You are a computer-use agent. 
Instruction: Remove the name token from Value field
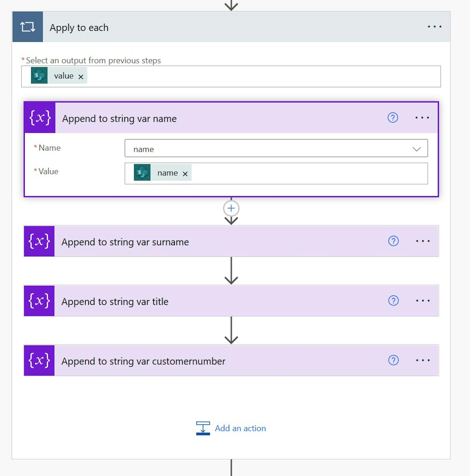click(x=185, y=174)
